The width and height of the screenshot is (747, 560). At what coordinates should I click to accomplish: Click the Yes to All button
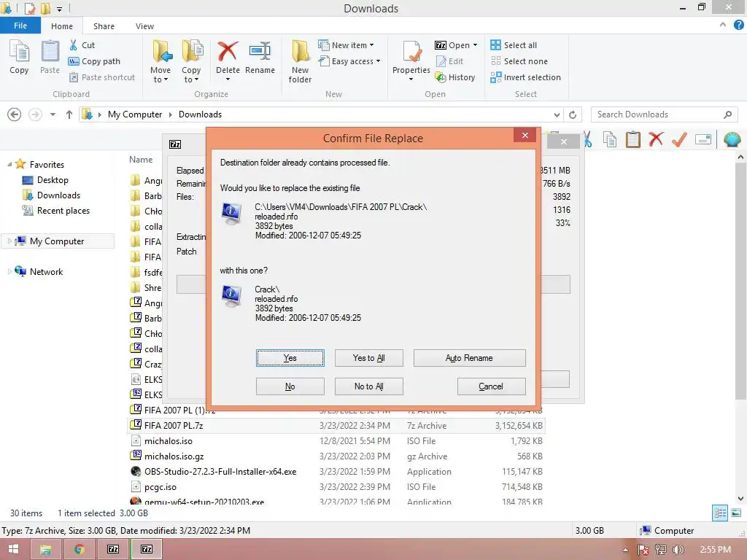pos(368,358)
